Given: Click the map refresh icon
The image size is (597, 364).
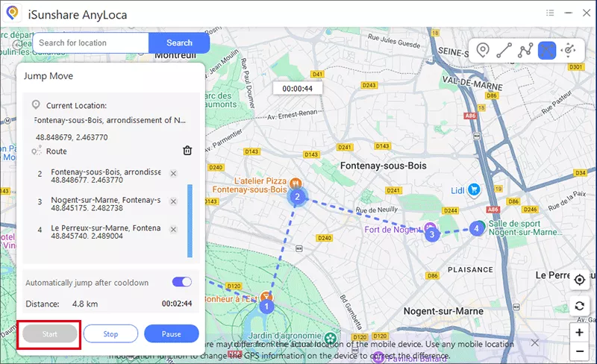Looking at the screenshot, I should coord(579,306).
